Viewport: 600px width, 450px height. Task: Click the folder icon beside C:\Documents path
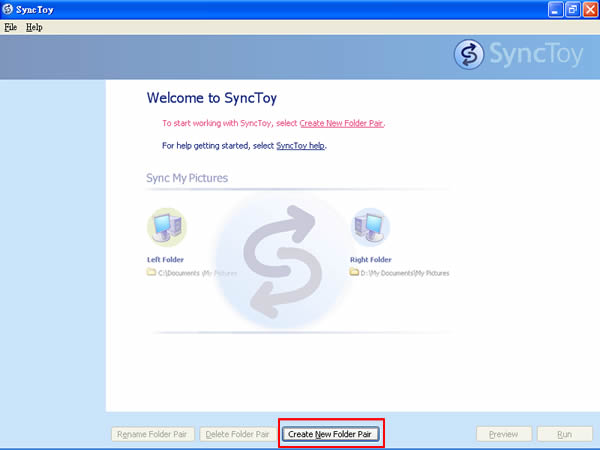151,272
